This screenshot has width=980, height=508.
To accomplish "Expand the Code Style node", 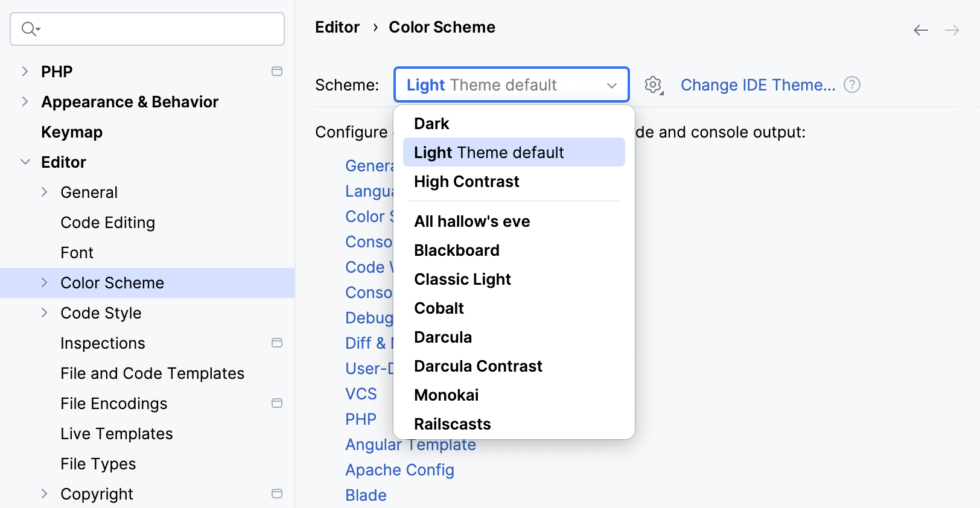I will pos(44,312).
